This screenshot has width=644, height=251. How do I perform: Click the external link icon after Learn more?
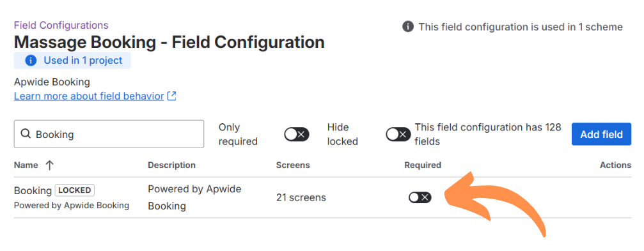point(172,96)
